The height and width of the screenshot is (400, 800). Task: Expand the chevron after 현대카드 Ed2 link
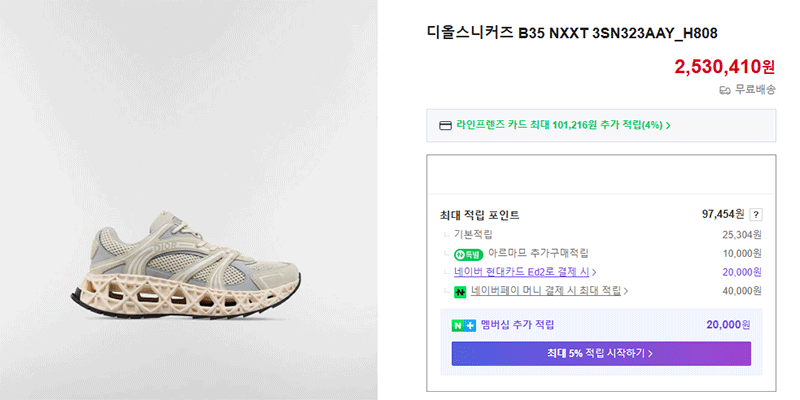tap(594, 272)
